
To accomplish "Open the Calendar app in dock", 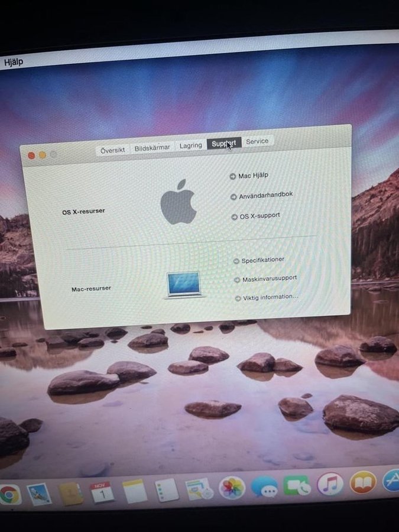I will 102,492.
